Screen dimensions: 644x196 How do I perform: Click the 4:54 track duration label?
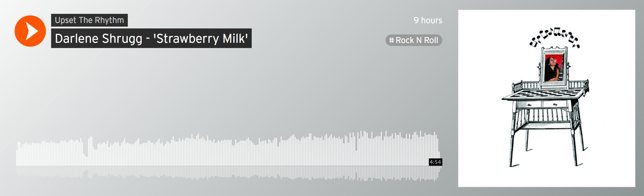point(435,162)
